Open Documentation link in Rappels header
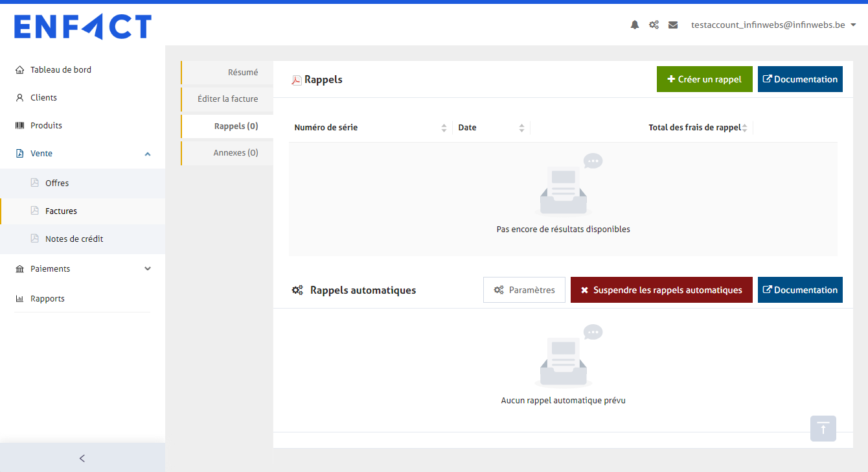This screenshot has height=472, width=868. tap(800, 79)
